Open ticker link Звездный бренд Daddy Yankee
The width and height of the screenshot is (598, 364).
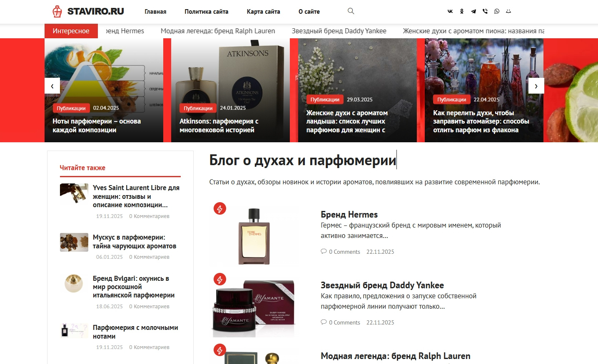pos(339,31)
